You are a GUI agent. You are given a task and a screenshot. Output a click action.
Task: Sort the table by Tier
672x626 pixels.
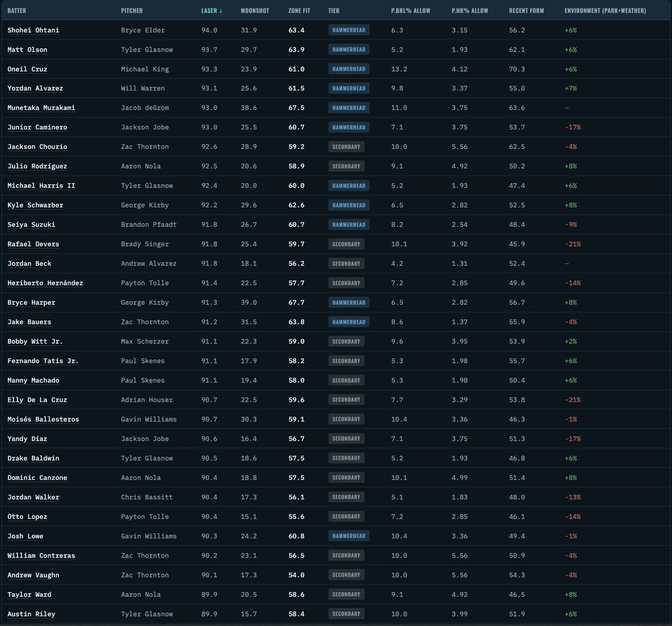point(334,11)
